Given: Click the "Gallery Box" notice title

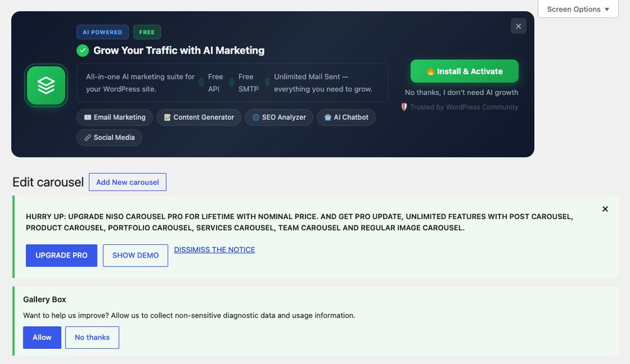Looking at the screenshot, I should [45, 299].
